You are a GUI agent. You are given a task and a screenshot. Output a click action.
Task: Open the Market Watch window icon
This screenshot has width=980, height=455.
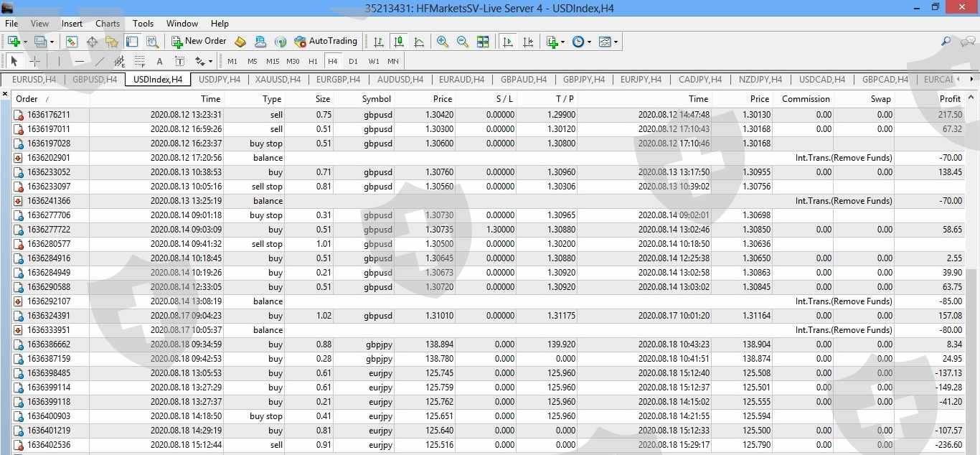[72, 42]
